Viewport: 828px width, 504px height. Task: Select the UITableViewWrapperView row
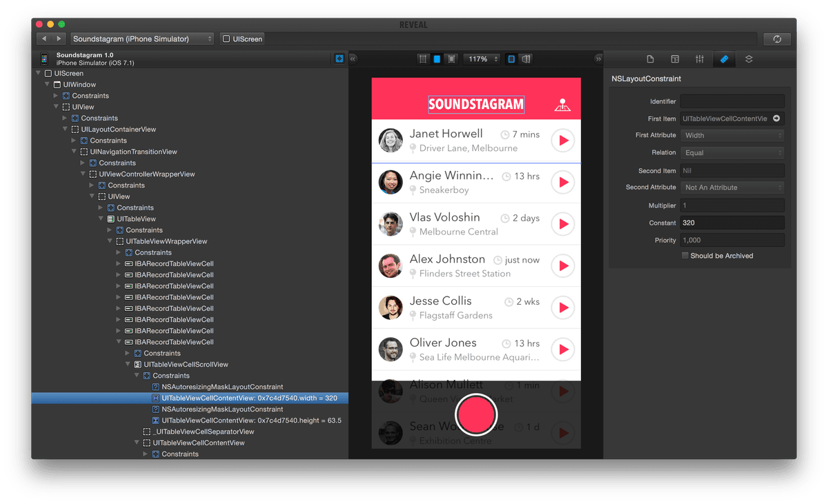190,241
